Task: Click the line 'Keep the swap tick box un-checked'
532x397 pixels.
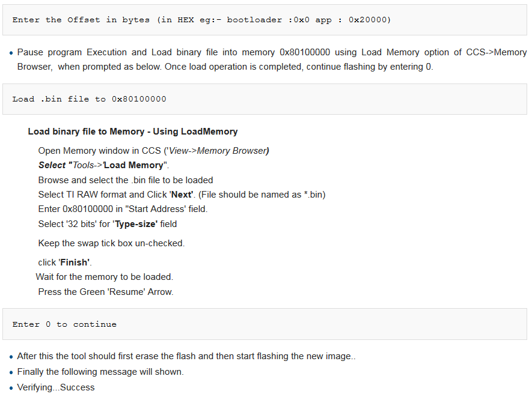Action: tap(111, 243)
